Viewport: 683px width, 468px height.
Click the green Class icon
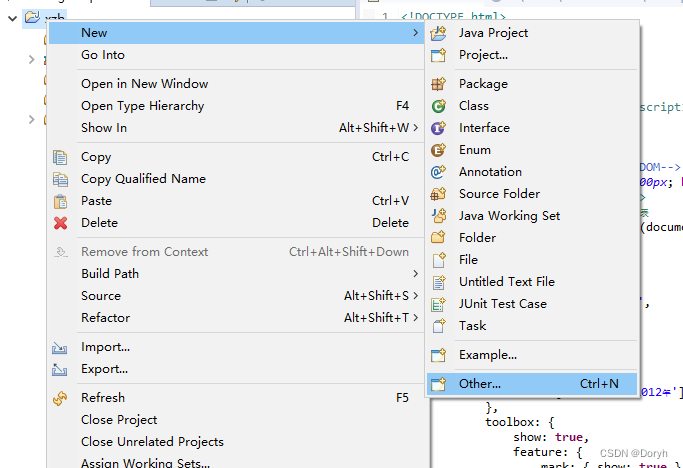(x=438, y=106)
